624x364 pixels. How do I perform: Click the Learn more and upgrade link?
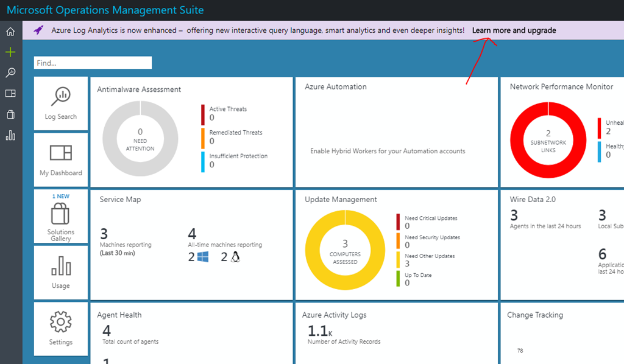click(514, 30)
